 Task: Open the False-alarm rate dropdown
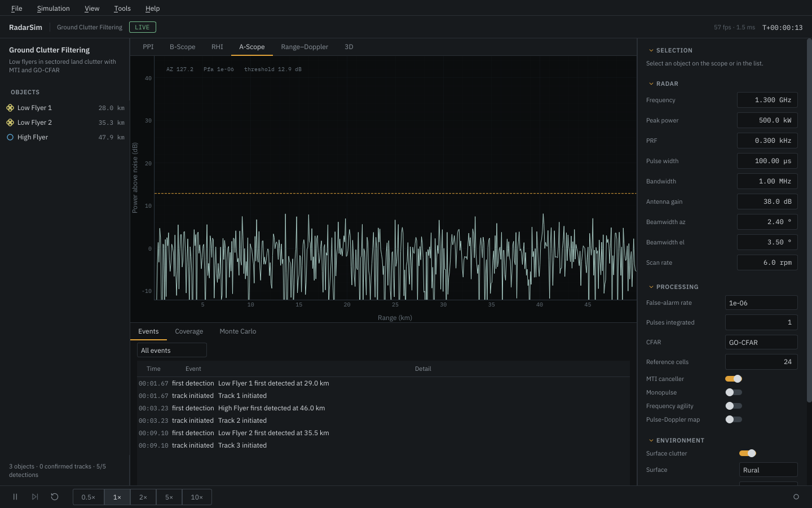point(761,303)
